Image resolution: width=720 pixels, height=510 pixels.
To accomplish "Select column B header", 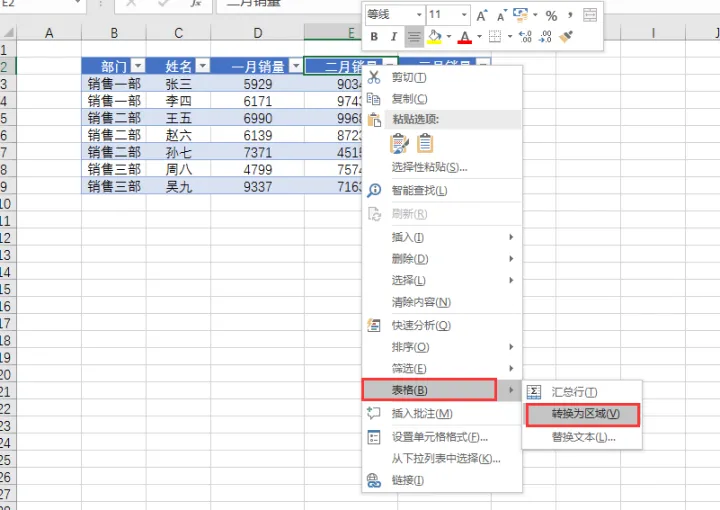I will tap(114, 33).
